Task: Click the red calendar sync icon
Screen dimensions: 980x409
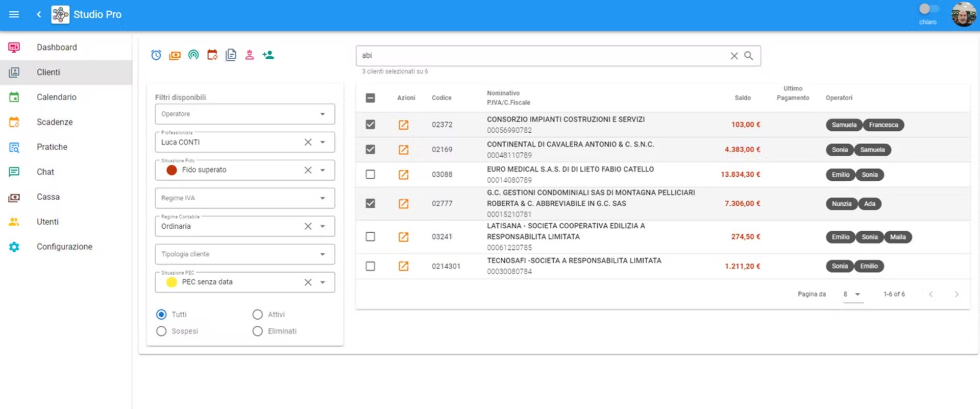Action: pyautogui.click(x=212, y=55)
